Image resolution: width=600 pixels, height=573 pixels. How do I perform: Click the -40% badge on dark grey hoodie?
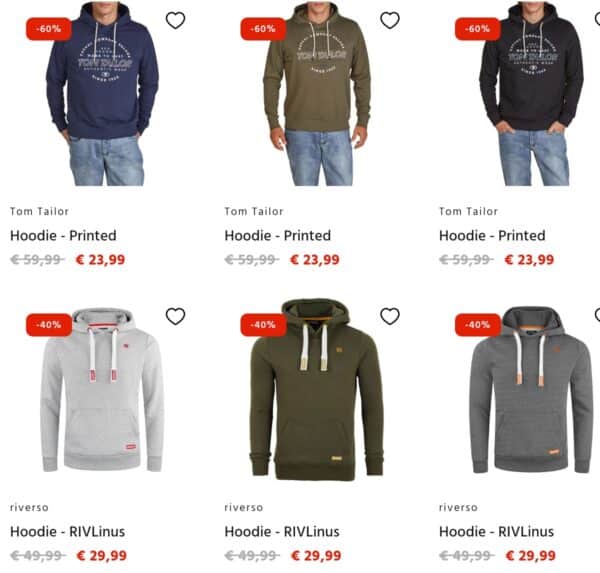click(x=478, y=325)
